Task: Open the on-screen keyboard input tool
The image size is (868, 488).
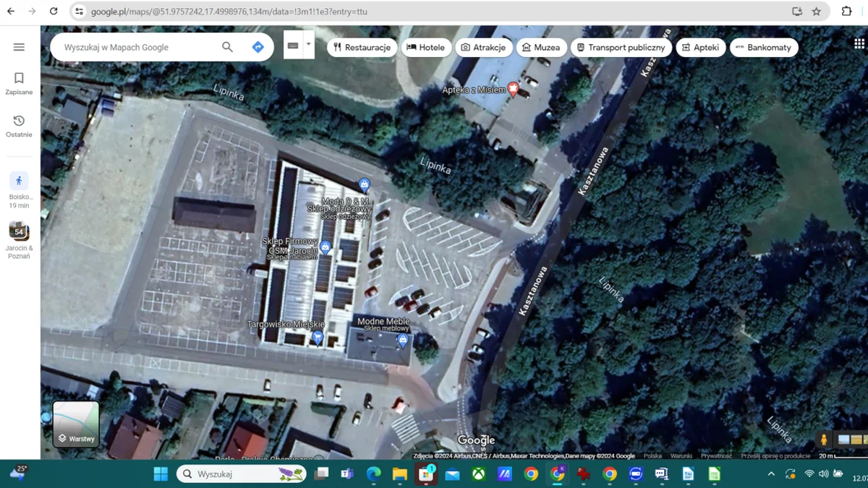Action: point(293,46)
